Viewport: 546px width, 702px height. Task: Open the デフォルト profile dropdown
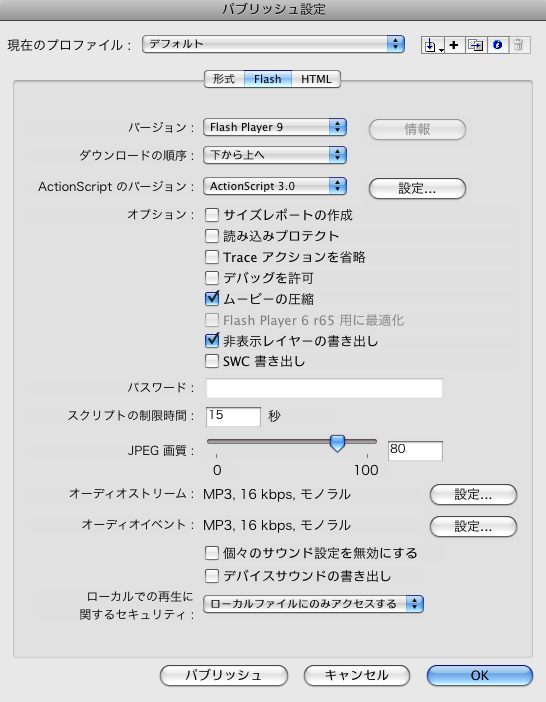273,44
